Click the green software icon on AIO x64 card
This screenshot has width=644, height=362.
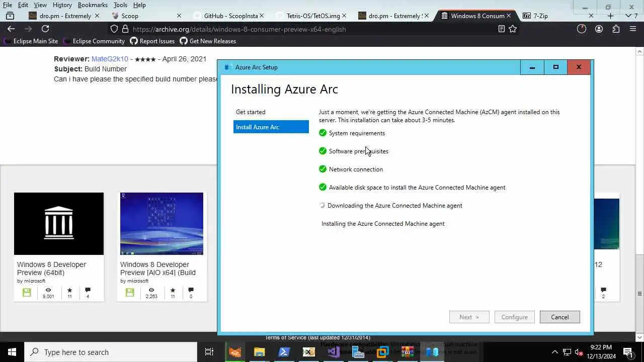[130, 292]
